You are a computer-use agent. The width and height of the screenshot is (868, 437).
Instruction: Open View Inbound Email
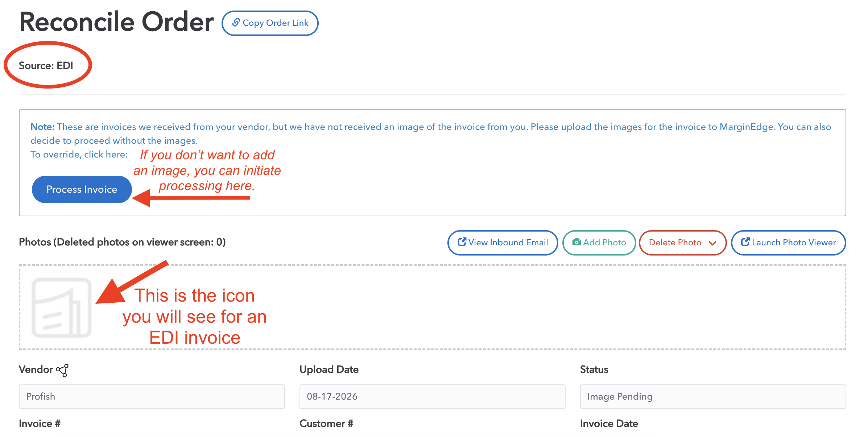503,242
